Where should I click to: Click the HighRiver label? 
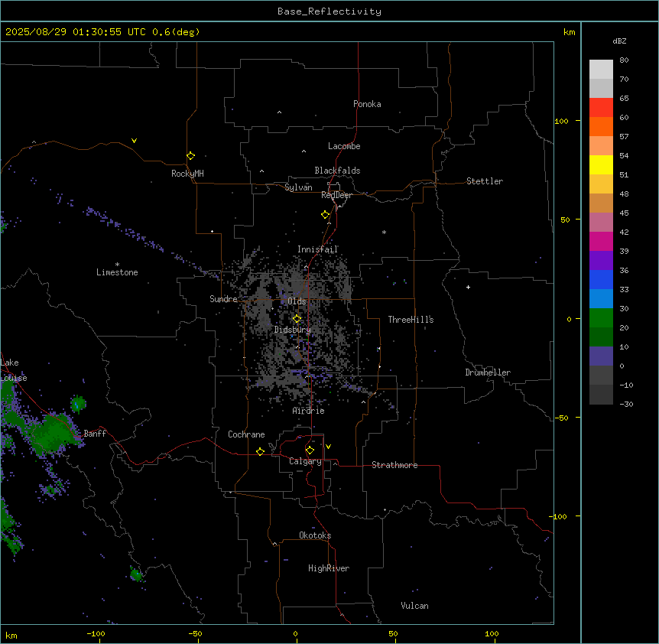coord(329,568)
